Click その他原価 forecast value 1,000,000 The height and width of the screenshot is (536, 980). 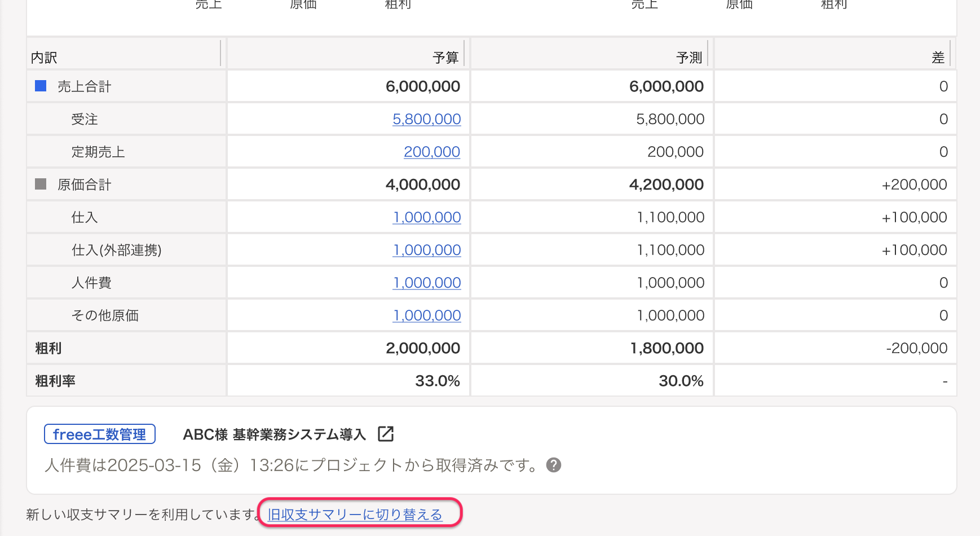[671, 315]
